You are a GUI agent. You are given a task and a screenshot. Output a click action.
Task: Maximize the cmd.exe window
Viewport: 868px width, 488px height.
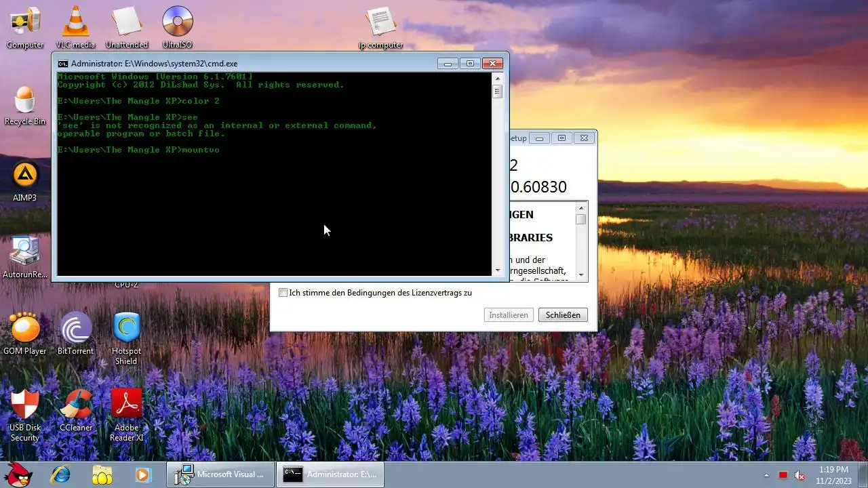click(x=470, y=64)
